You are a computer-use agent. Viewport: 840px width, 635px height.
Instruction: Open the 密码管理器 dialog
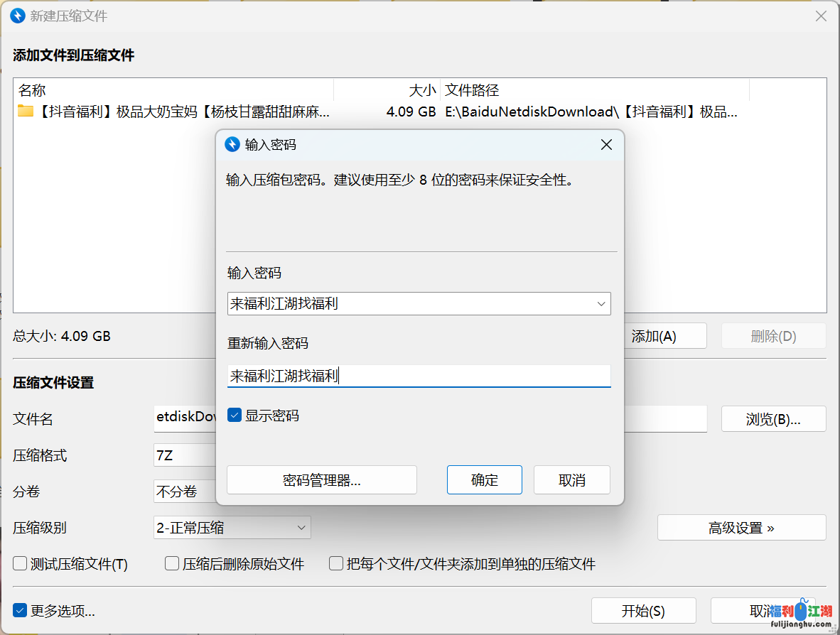point(321,479)
